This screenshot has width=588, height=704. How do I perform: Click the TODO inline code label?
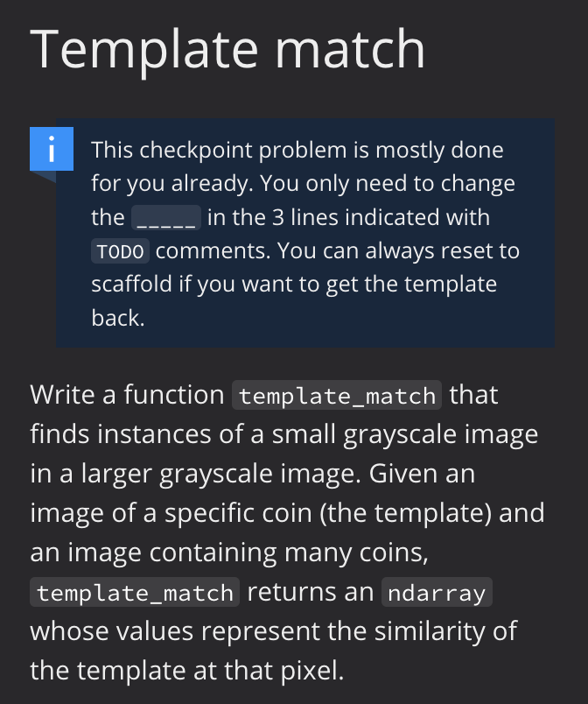pyautogui.click(x=120, y=251)
